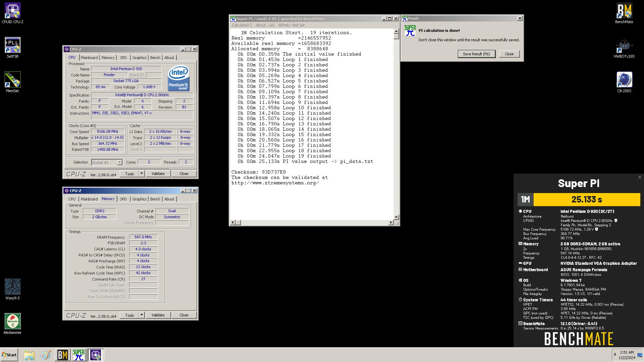Open About tab in bottom CPU-Z window
Viewport: 644px width, 362px height.
169,199
